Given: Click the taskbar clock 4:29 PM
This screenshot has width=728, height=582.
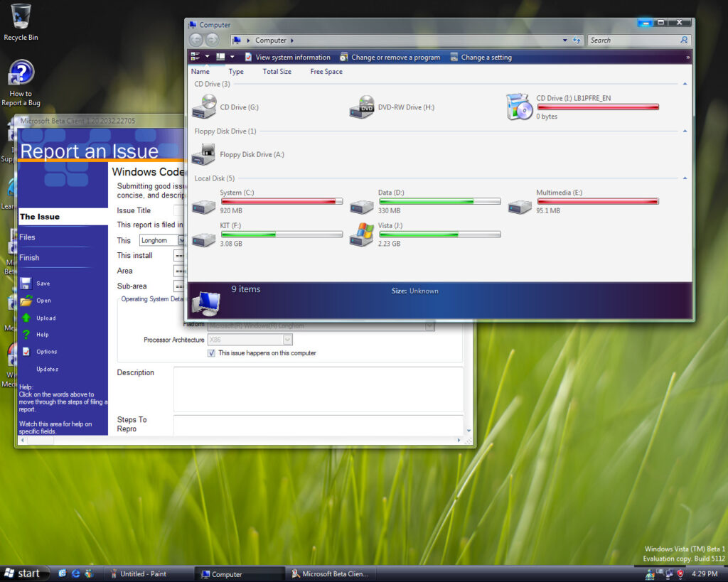Looking at the screenshot, I should (705, 574).
